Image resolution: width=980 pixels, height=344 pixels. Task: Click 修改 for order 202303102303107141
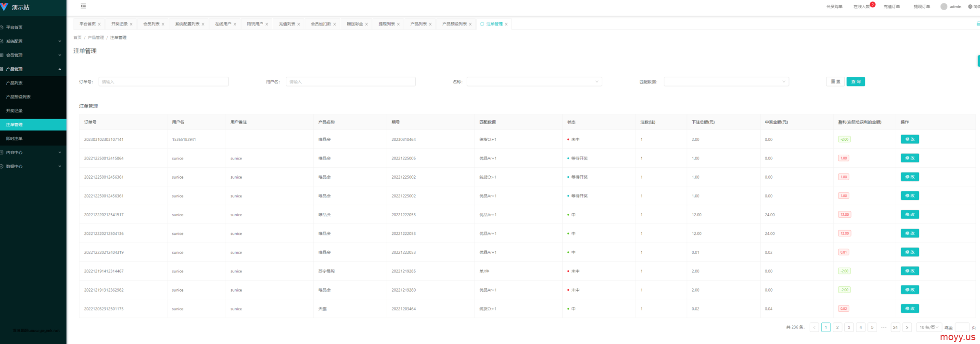click(909, 139)
